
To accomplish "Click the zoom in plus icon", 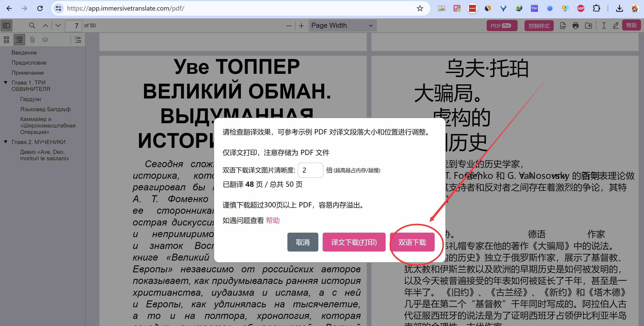I will (301, 26).
